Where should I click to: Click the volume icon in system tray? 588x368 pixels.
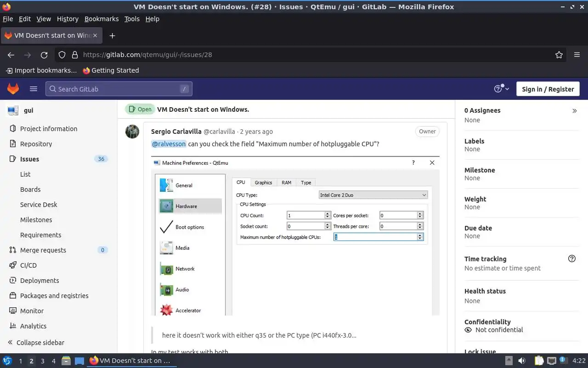click(522, 361)
